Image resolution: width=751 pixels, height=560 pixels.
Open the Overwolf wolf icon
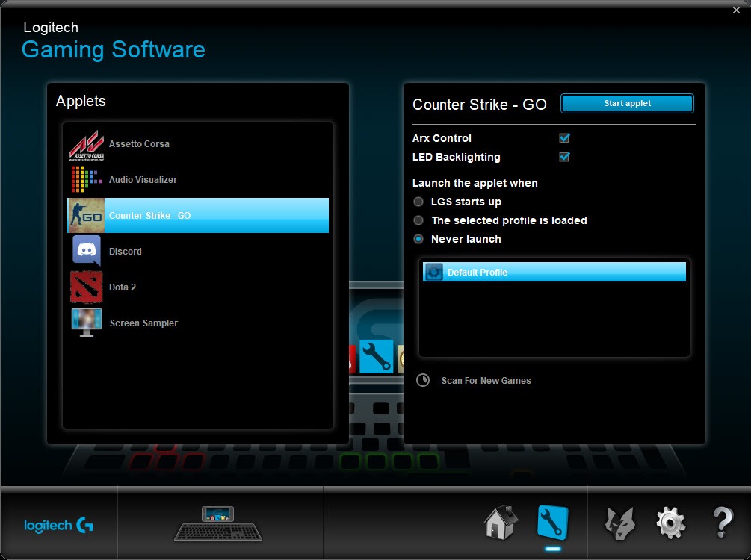620,523
